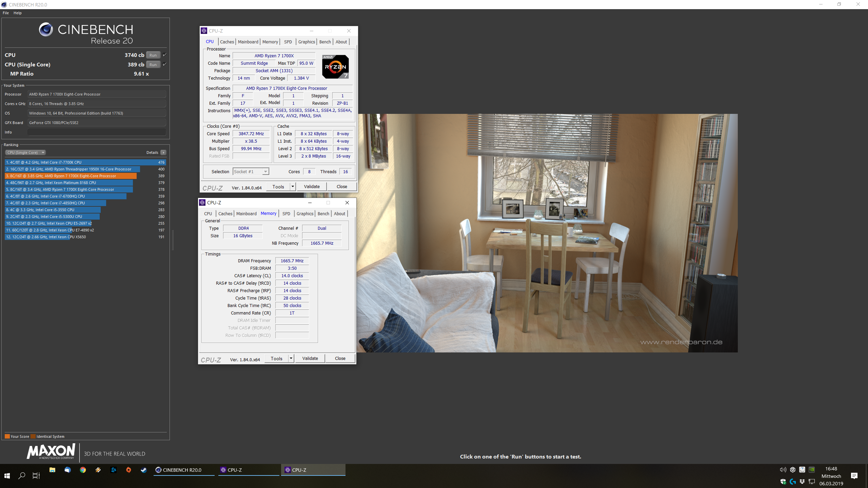Run the CPU multi-core test
This screenshot has width=868, height=488.
coord(153,55)
